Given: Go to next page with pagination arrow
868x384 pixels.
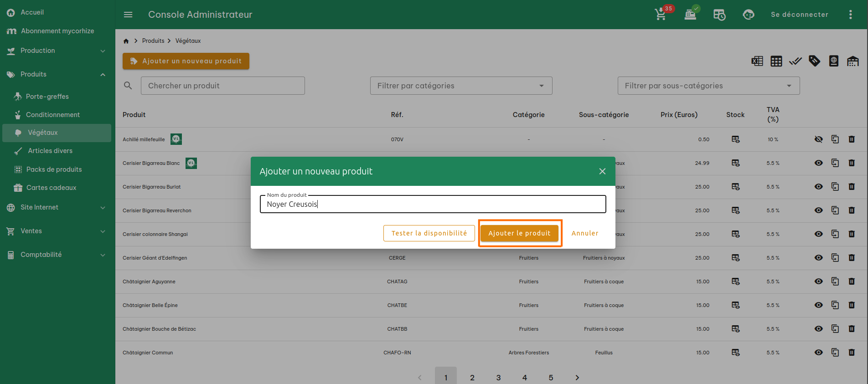Looking at the screenshot, I should (x=577, y=378).
